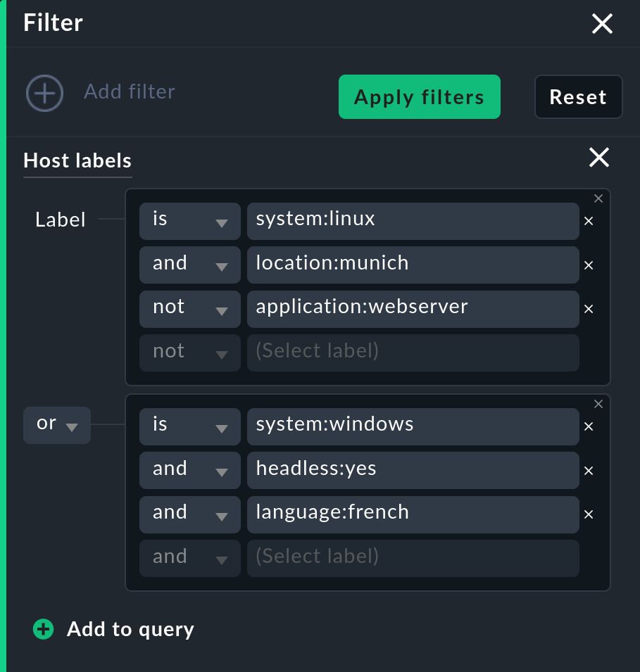This screenshot has width=640, height=672.
Task: Dismiss the first label group with its x icon
Action: point(598,198)
